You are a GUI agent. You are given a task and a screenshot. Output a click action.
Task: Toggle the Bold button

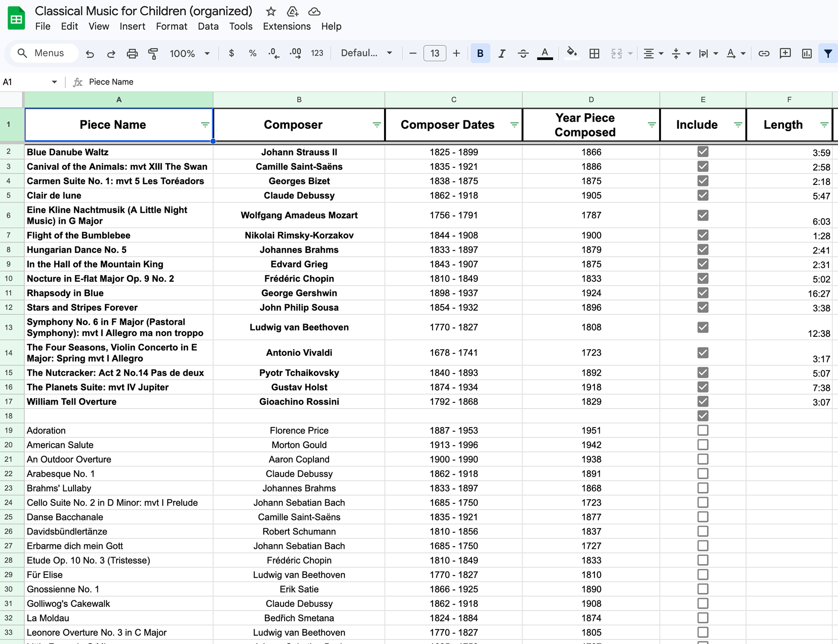coord(480,53)
